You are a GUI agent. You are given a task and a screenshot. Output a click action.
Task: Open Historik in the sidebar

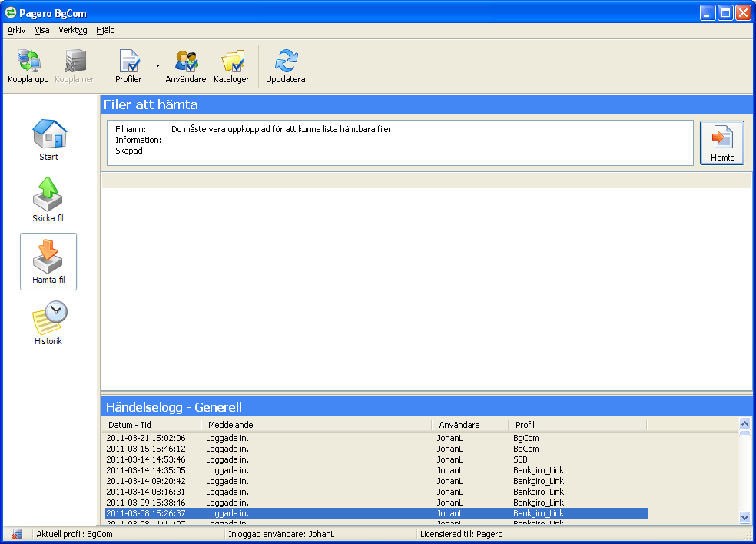pyautogui.click(x=48, y=323)
